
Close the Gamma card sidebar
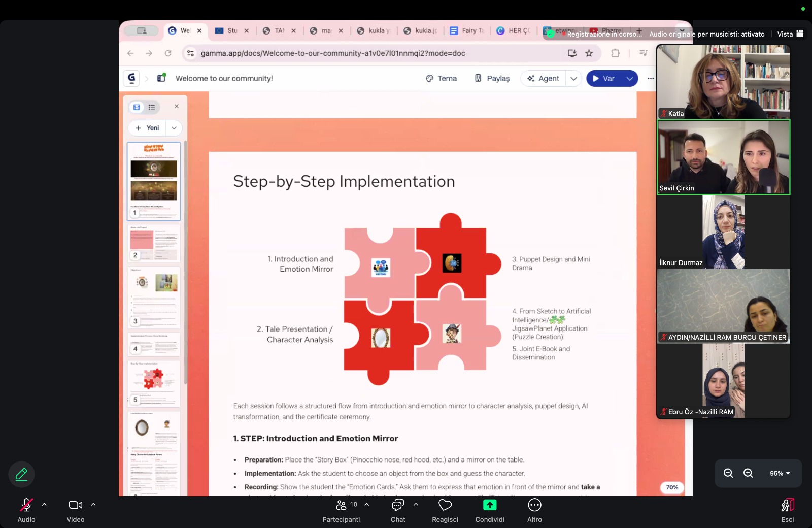tap(177, 106)
